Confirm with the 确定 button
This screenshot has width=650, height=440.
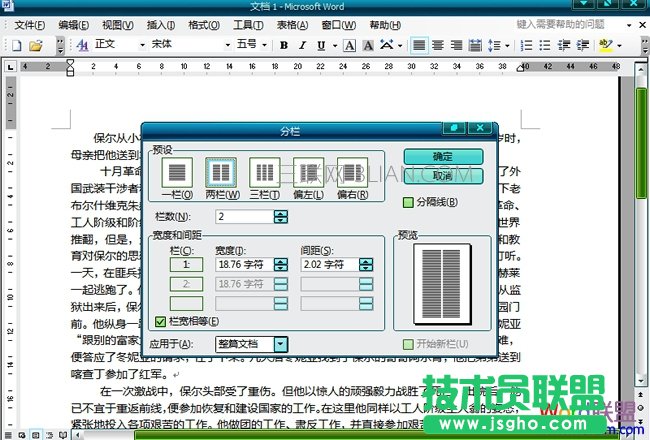tap(443, 157)
